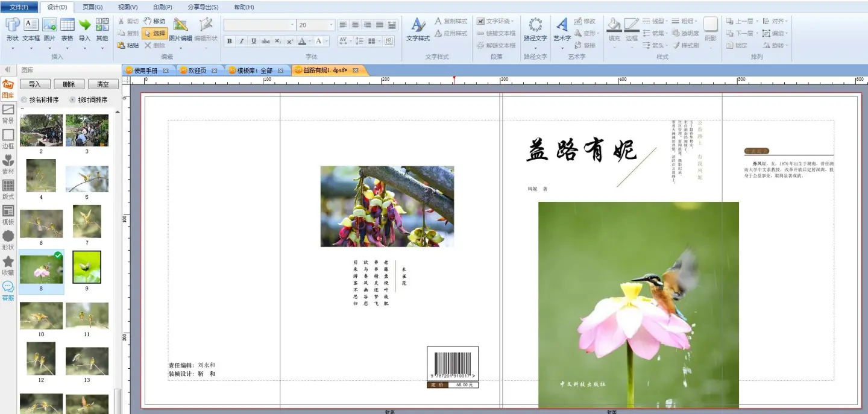Apply subscript formatting
Viewport: 868px width, 414px height.
click(277, 41)
